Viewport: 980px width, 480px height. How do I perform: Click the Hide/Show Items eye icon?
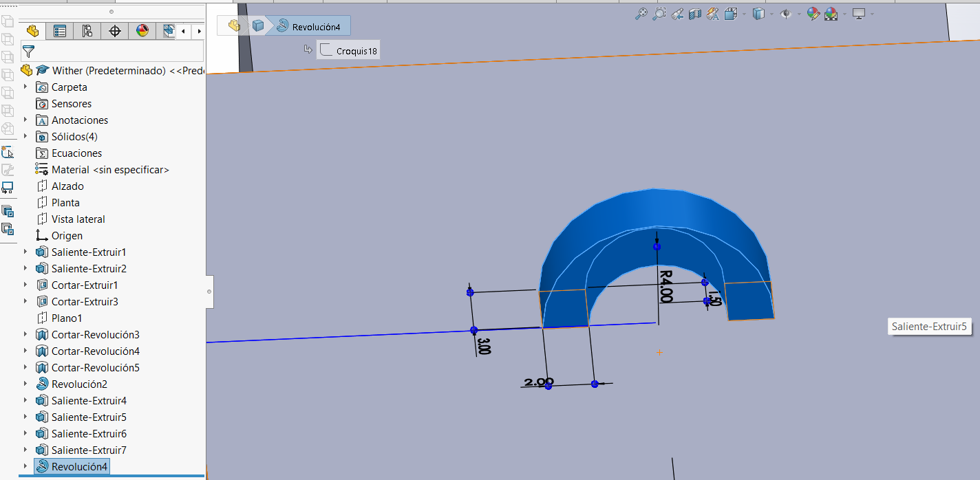pos(786,14)
